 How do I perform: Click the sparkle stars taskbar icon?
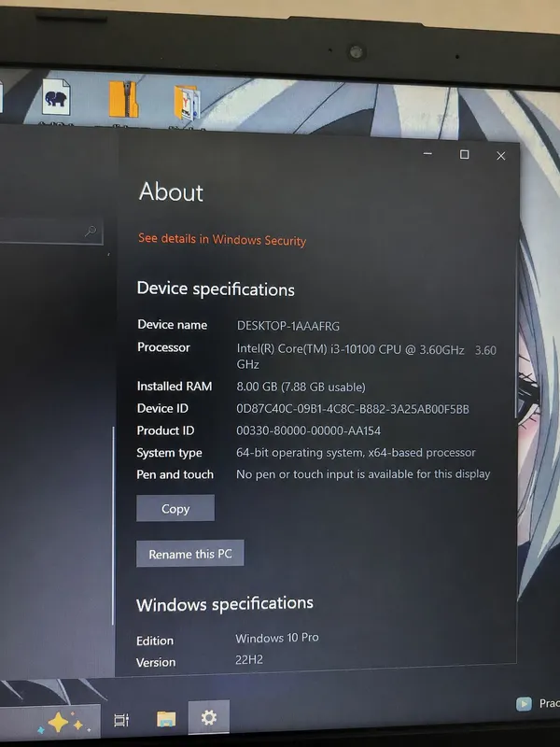[x=63, y=723]
